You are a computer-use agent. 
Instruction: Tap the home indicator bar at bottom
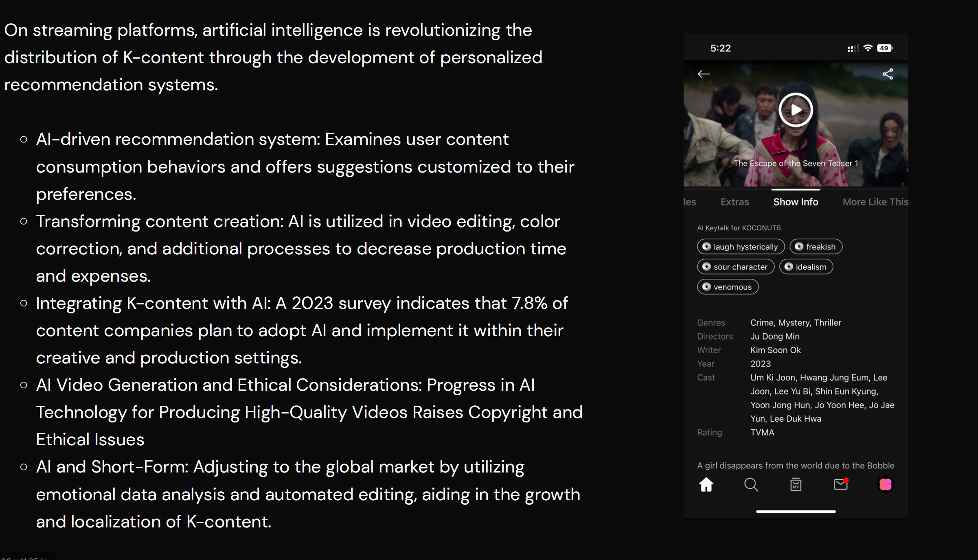(796, 512)
